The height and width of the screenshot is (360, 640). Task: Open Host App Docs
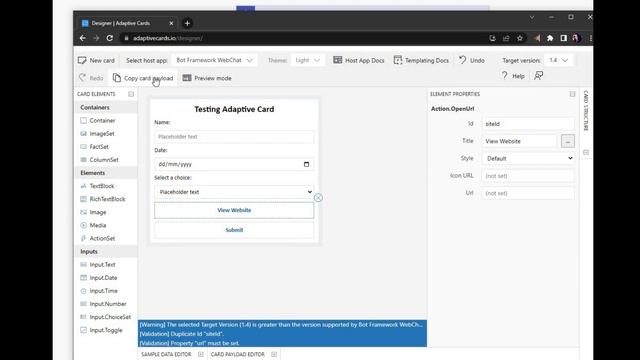click(359, 60)
